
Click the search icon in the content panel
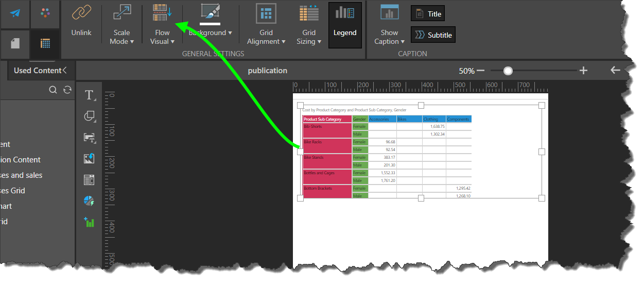53,90
